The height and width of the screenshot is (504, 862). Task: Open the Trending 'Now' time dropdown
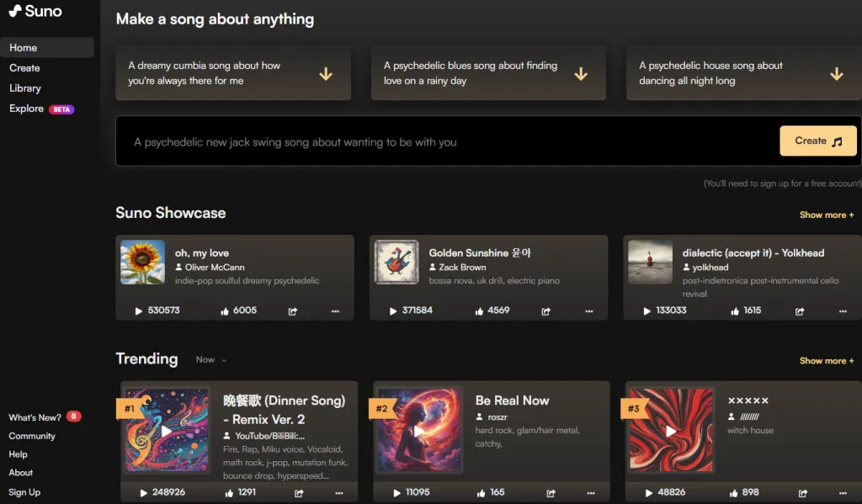coord(211,359)
